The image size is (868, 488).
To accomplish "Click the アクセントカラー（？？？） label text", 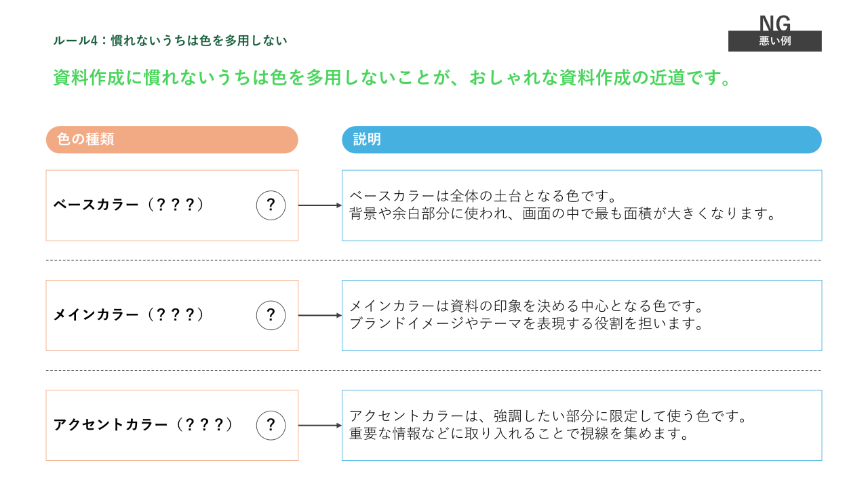I will [x=144, y=426].
